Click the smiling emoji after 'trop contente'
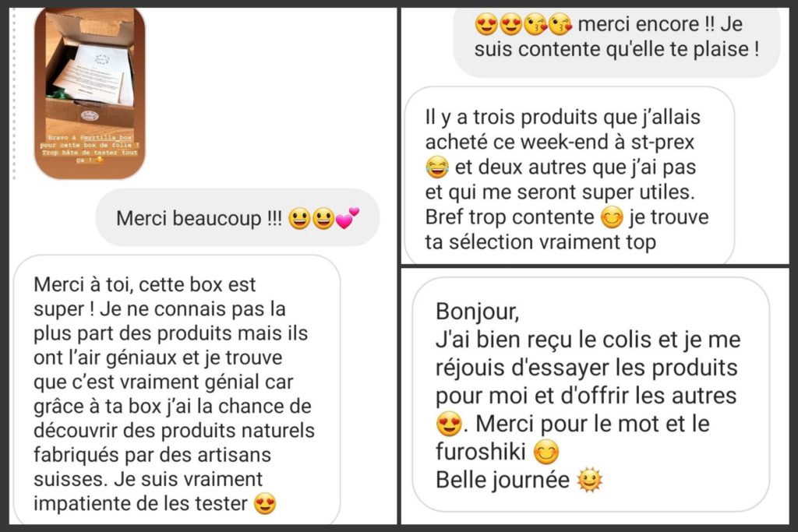The height and width of the screenshot is (532, 798). 612,217
